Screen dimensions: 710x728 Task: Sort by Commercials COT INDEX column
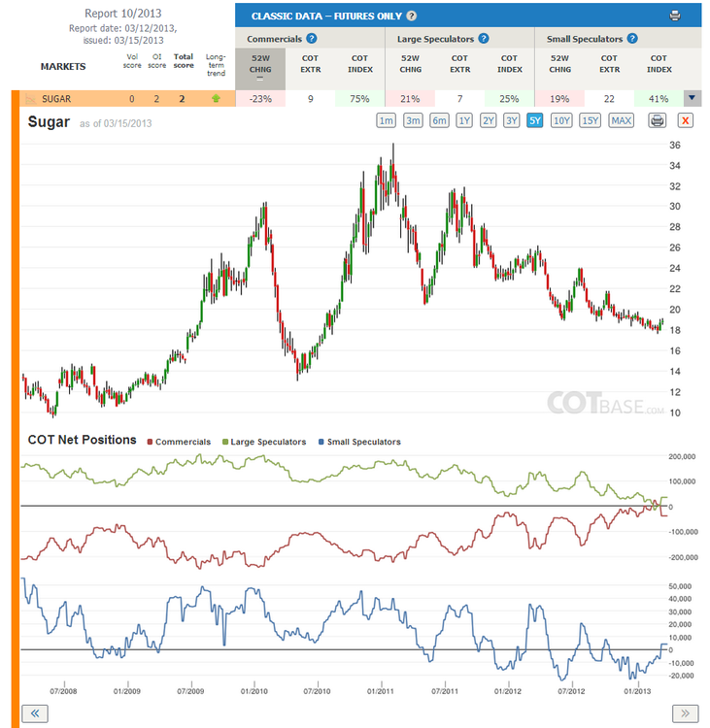click(x=360, y=64)
